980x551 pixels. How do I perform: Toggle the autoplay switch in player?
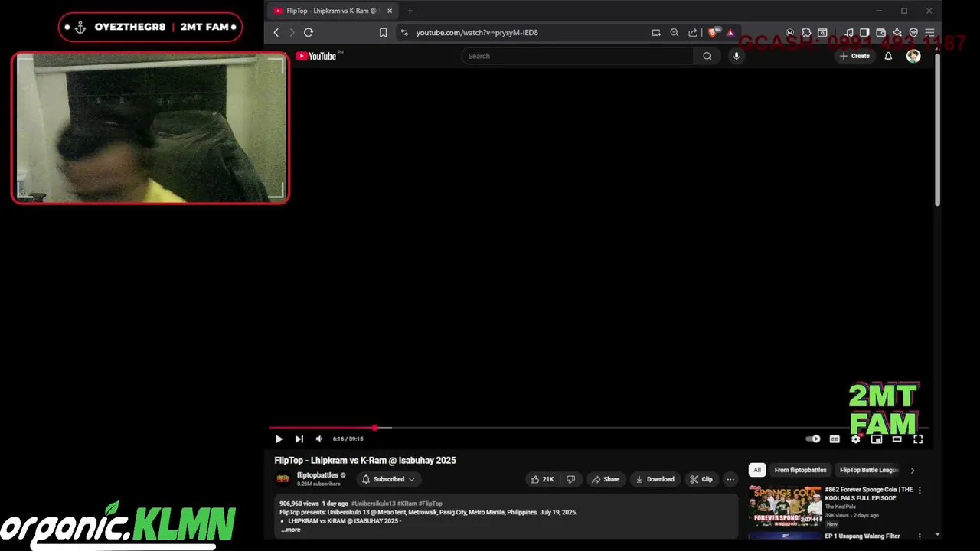[x=813, y=439]
